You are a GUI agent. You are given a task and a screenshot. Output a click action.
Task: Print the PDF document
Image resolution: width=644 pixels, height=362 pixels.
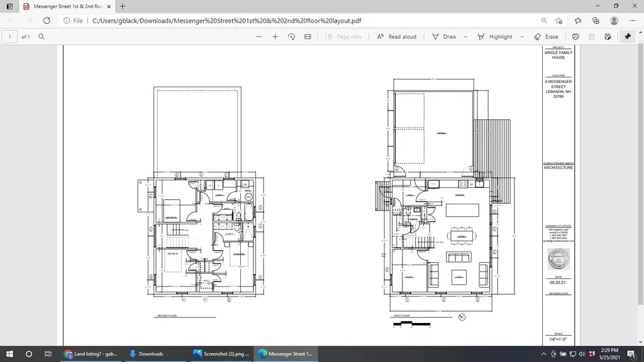[x=575, y=36]
